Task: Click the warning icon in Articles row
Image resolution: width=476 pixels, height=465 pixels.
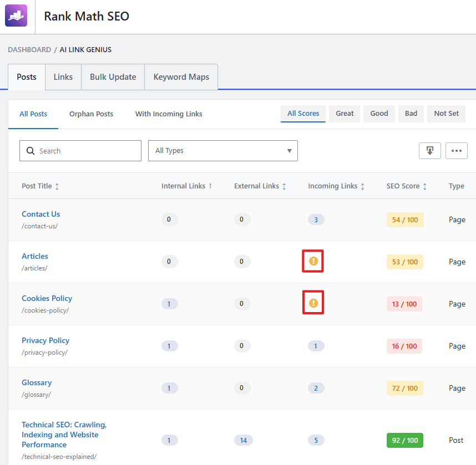Action: pos(313,261)
